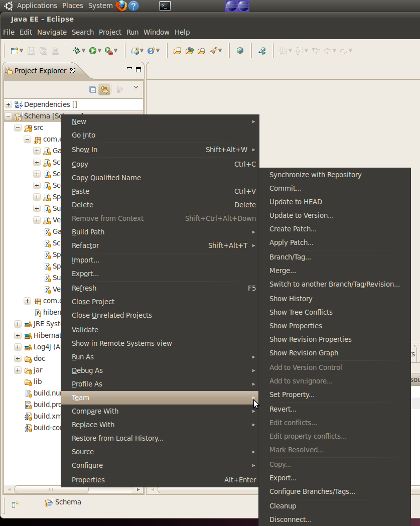Click the Next Annotation toolbar icon
This screenshot has height=526, width=420.
click(x=282, y=51)
